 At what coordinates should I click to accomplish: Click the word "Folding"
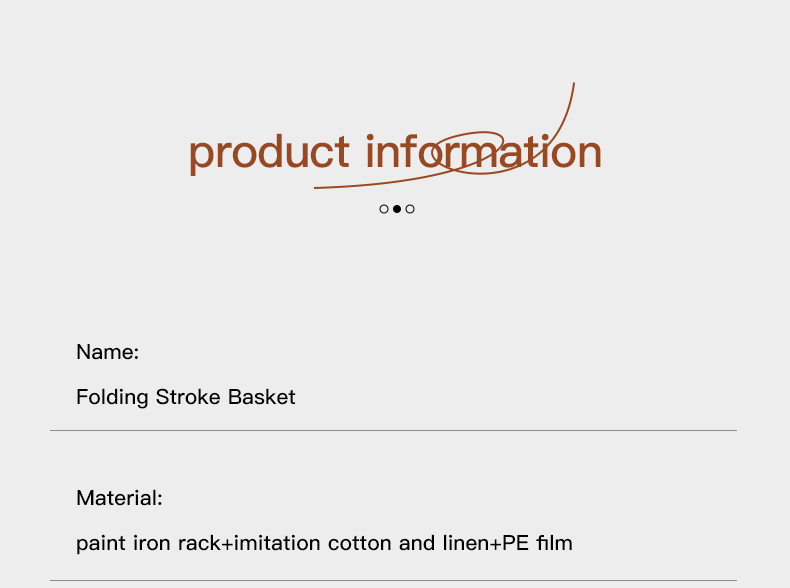tap(112, 398)
